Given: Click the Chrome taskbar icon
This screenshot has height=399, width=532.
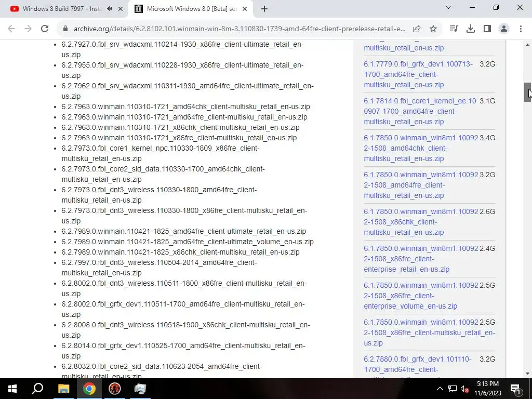Looking at the screenshot, I should click(x=89, y=389).
